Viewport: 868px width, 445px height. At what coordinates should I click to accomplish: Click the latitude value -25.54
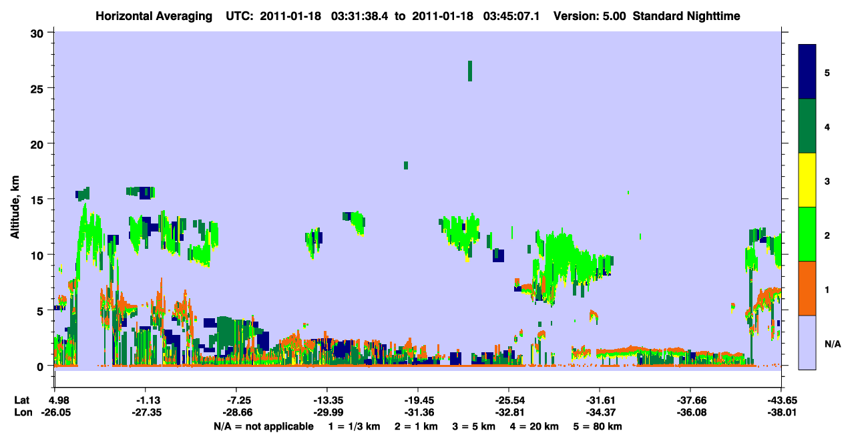(508, 400)
